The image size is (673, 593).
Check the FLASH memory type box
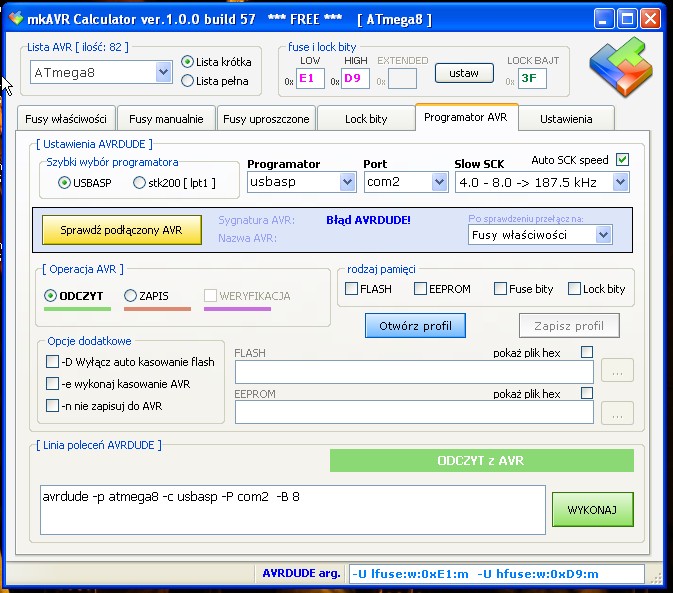tap(351, 288)
